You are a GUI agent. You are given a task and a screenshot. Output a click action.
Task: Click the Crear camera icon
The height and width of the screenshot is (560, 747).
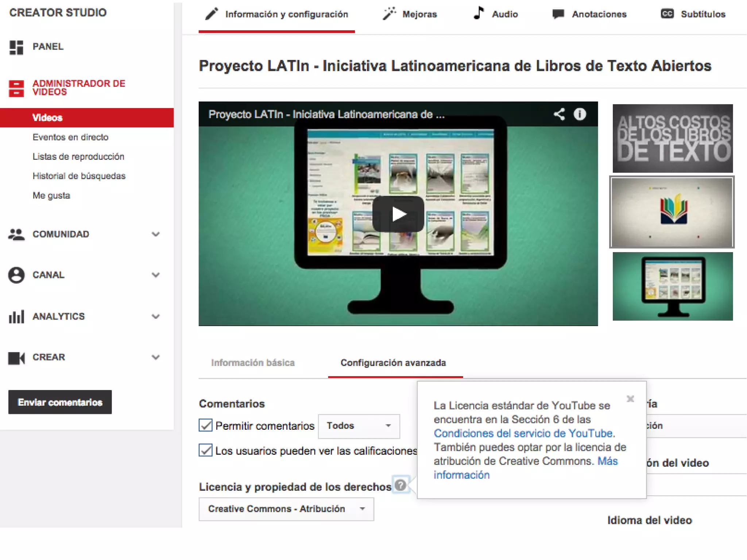[16, 358]
